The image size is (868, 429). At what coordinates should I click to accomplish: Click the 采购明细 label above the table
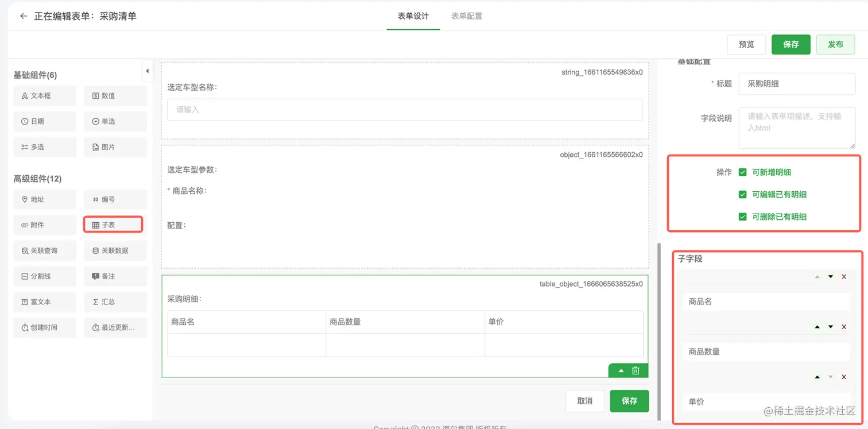[x=185, y=299]
